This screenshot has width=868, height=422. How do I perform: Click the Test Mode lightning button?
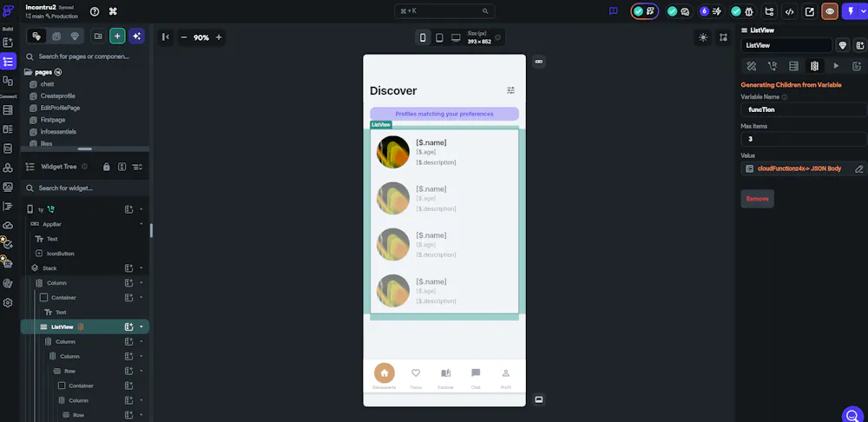coord(851,11)
